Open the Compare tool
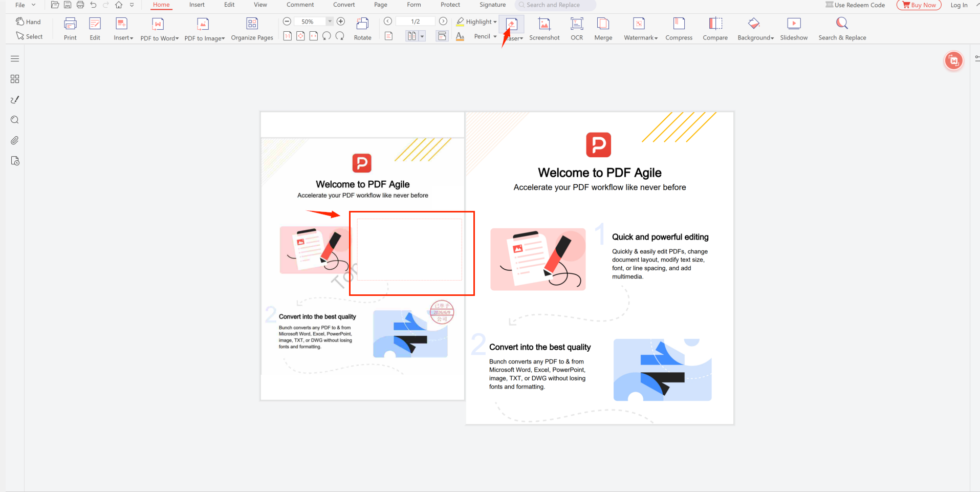 715,29
